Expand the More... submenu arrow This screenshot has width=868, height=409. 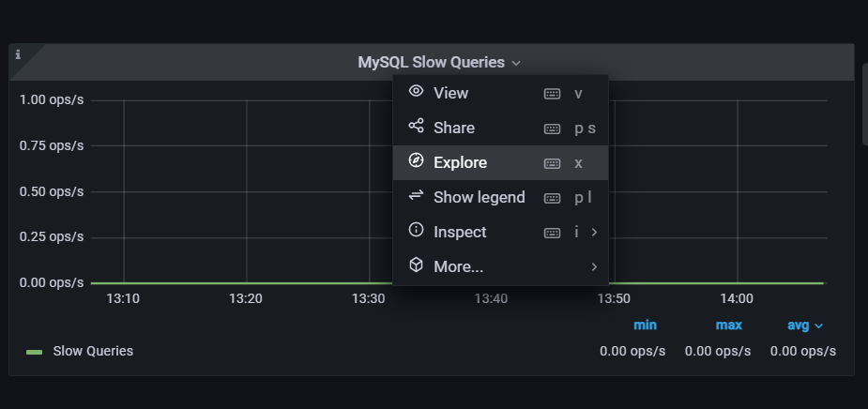click(x=594, y=266)
